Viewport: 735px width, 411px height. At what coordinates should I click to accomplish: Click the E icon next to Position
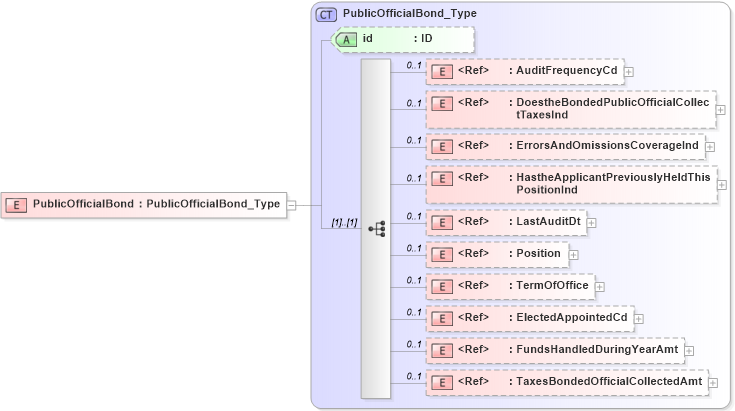click(x=440, y=254)
